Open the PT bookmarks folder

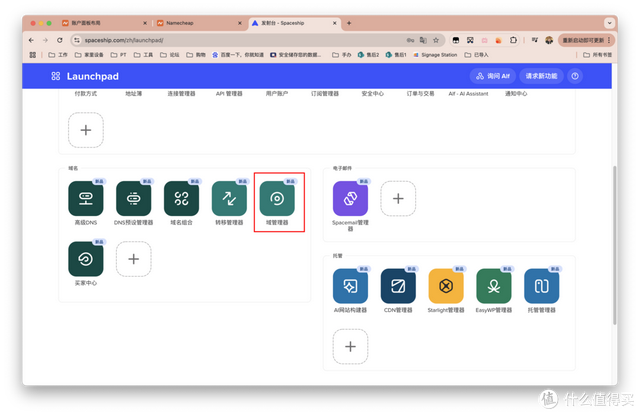[119, 55]
